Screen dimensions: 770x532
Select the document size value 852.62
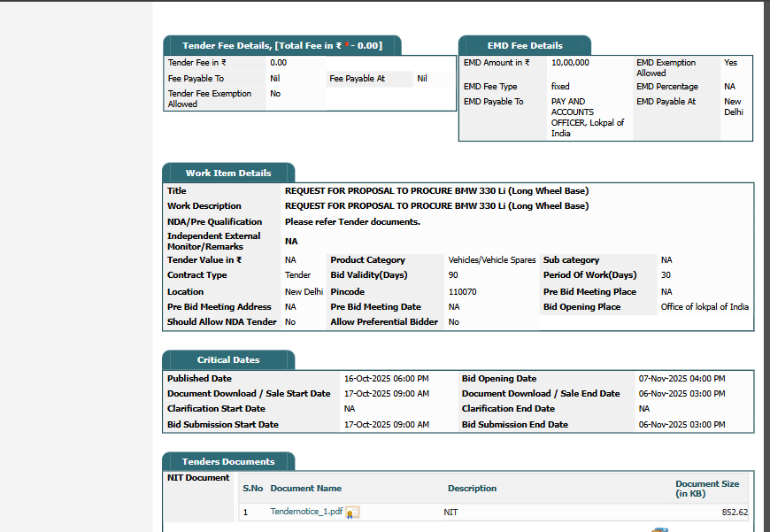(x=735, y=513)
